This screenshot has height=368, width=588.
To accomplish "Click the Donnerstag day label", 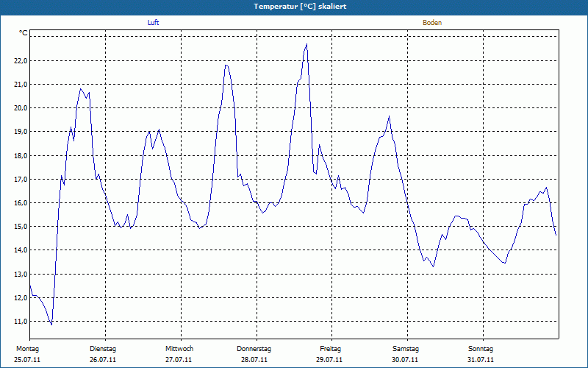I will pyautogui.click(x=254, y=349).
